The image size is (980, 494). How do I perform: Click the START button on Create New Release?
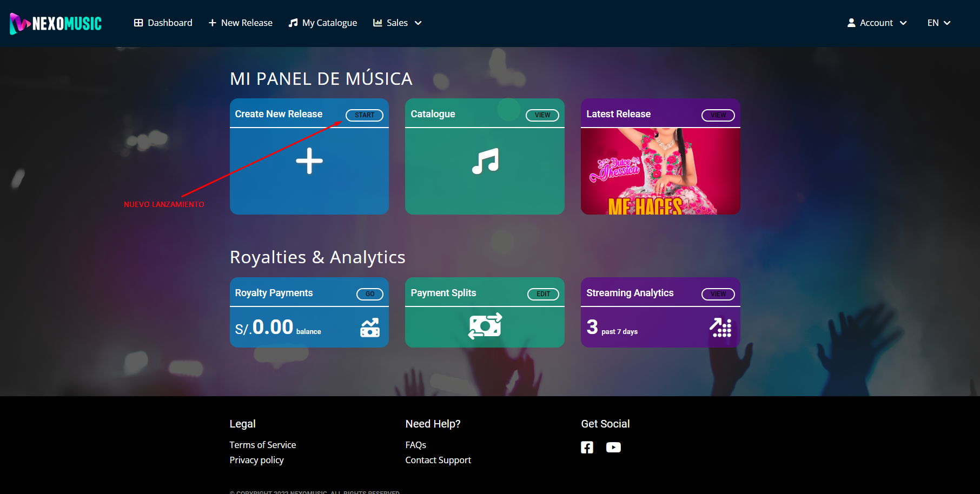point(365,115)
